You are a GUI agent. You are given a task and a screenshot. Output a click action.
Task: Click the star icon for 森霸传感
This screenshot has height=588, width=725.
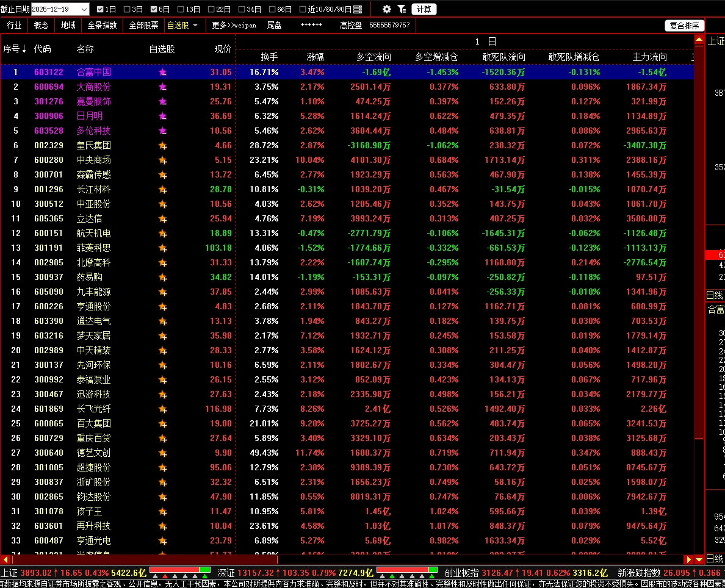(x=162, y=174)
